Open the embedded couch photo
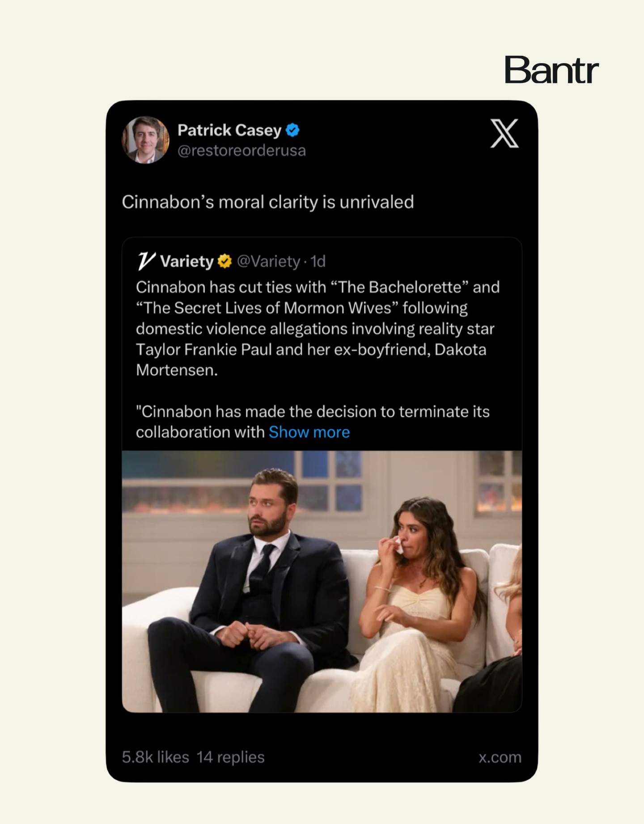 (322, 581)
